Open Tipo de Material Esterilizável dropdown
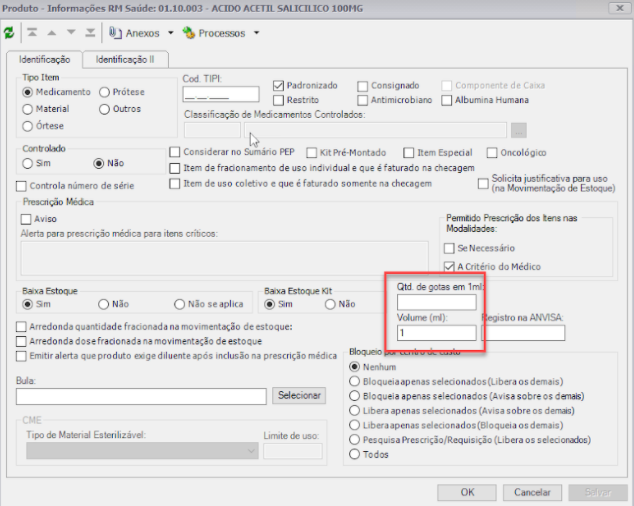The height and width of the screenshot is (506, 634). (142, 451)
